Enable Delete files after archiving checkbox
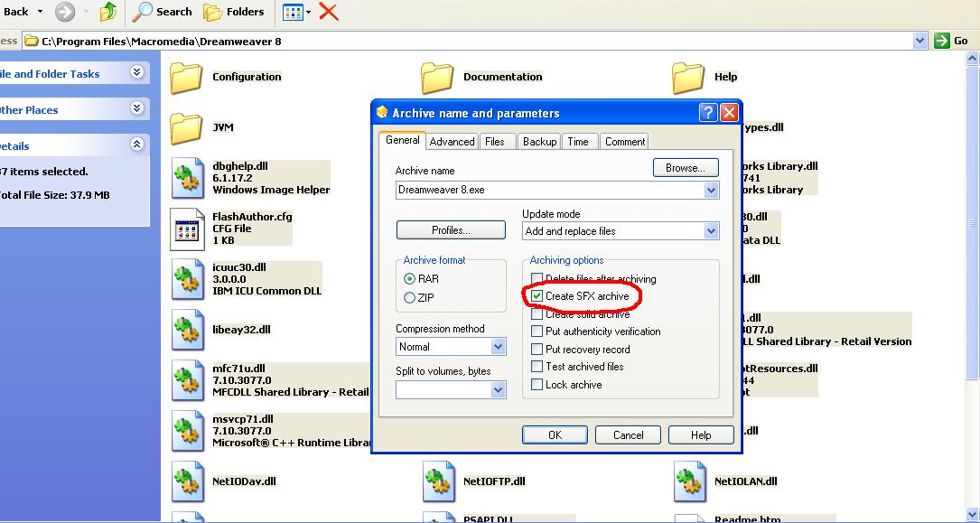This screenshot has height=523, width=980. tap(537, 279)
